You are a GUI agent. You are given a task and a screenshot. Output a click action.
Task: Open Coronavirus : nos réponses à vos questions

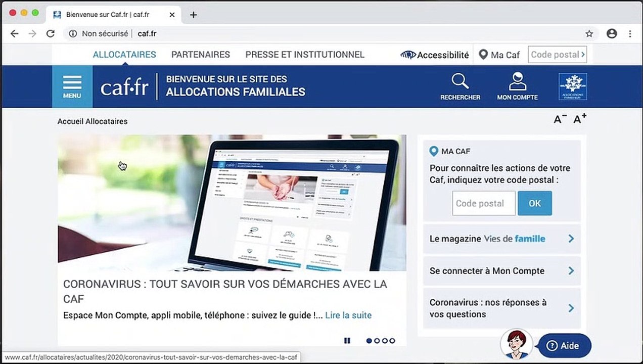point(502,308)
